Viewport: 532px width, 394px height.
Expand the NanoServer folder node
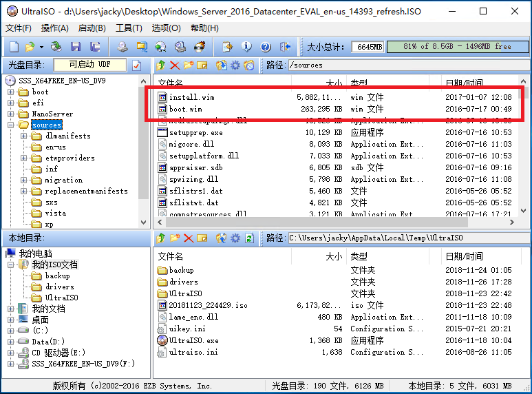point(10,114)
